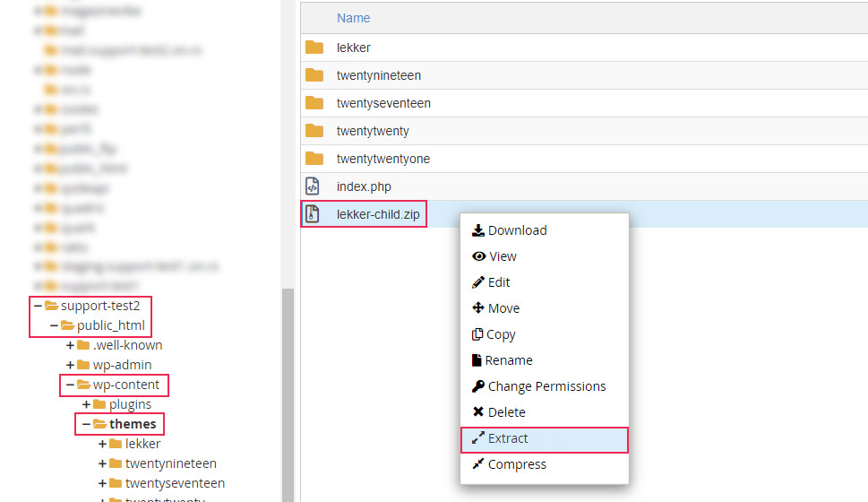Open wp-content label in folder tree
The width and height of the screenshot is (868, 502).
(126, 385)
